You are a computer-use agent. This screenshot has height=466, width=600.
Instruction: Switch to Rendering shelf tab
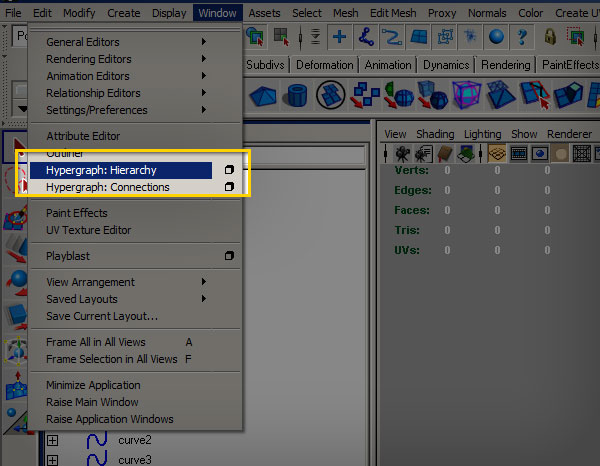tap(505, 65)
